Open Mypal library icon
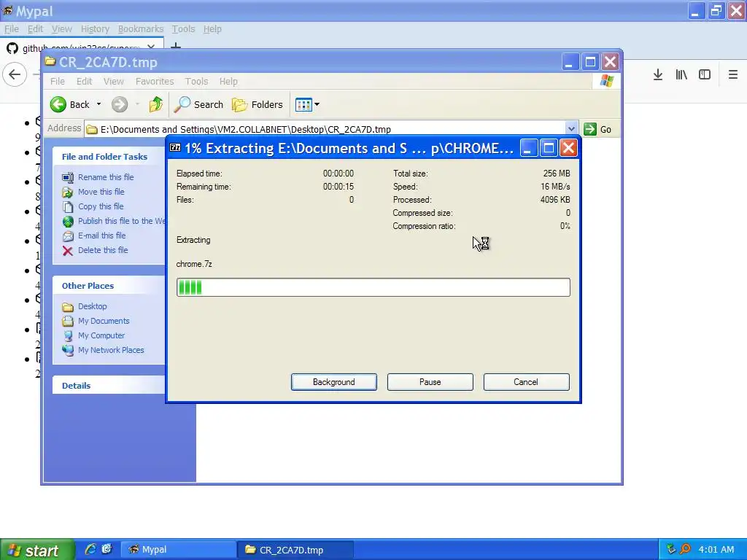The height and width of the screenshot is (560, 747). 681,75
